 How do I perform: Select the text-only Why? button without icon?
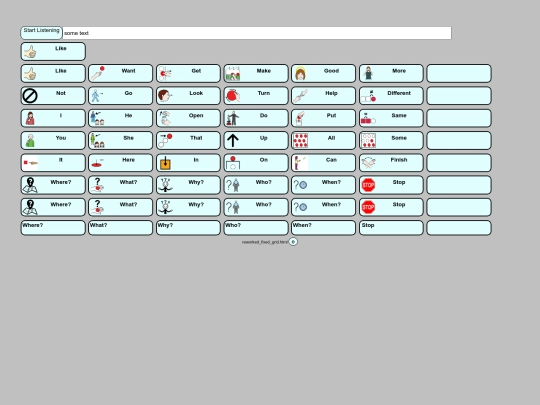point(188,228)
